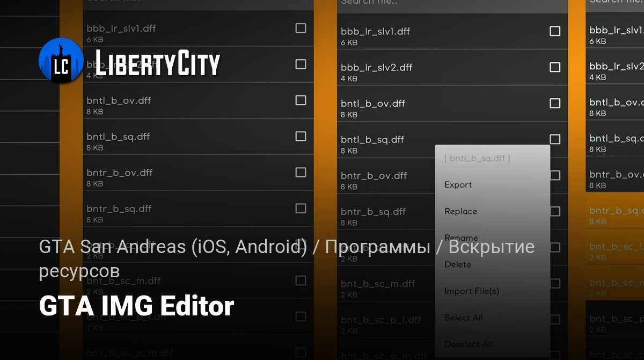Select Delete from the context menu
Image resolution: width=644 pixels, height=360 pixels.
tap(458, 264)
